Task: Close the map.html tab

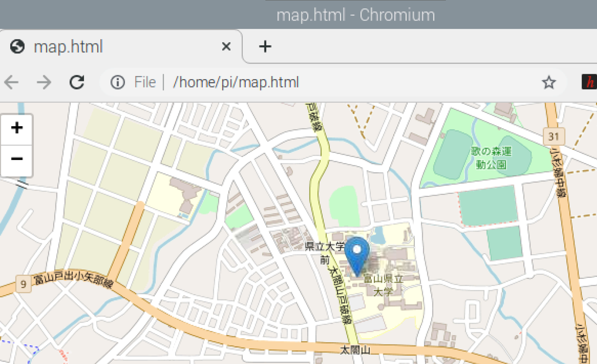Action: click(226, 46)
